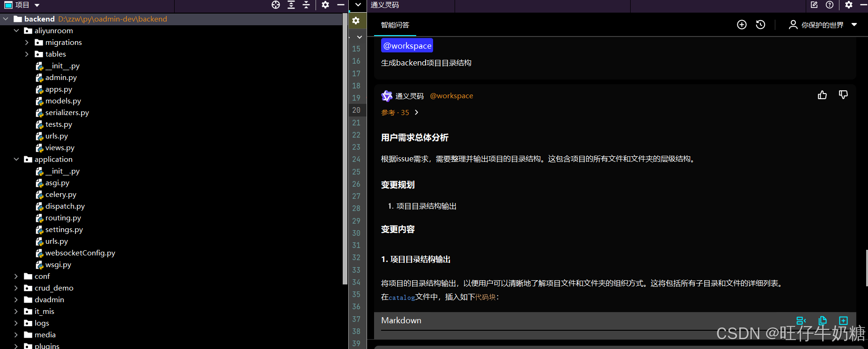The width and height of the screenshot is (868, 349).
Task: Click the 通义灵码 logo icon in reply
Action: [387, 96]
